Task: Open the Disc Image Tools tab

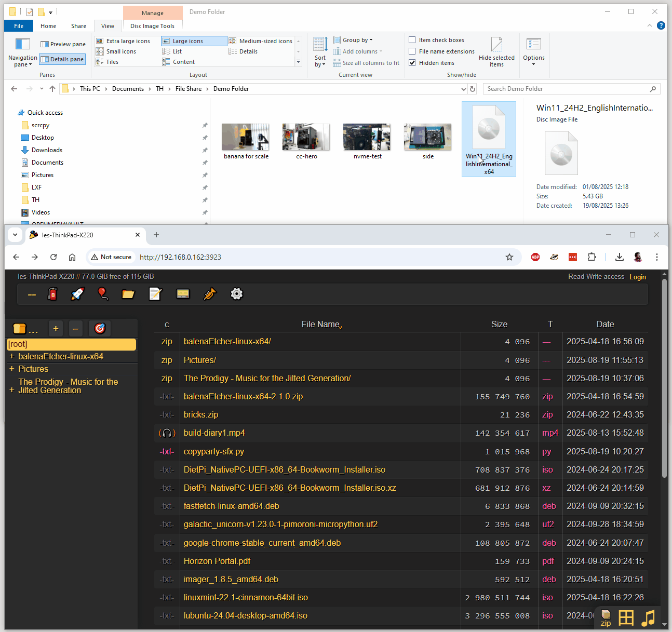Action: point(152,26)
